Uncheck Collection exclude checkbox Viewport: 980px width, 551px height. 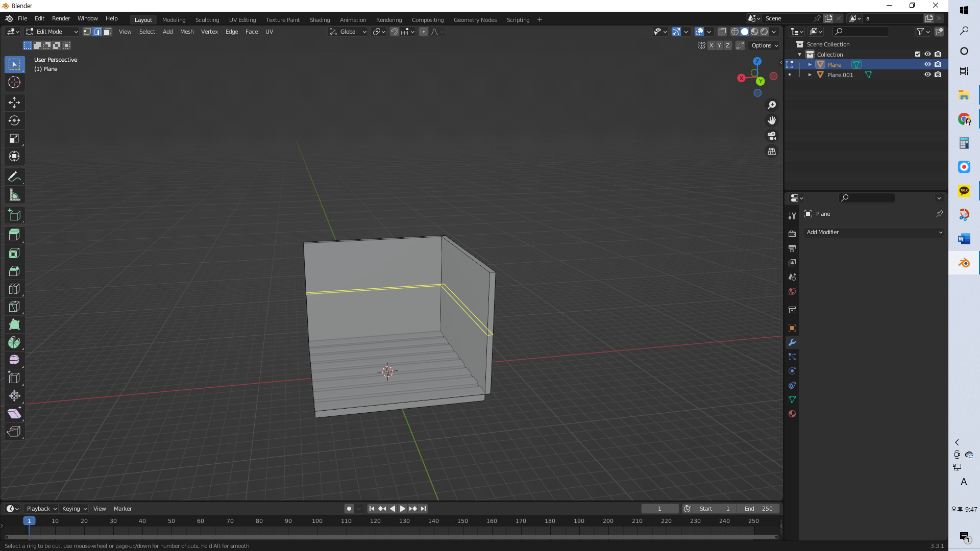click(x=917, y=54)
